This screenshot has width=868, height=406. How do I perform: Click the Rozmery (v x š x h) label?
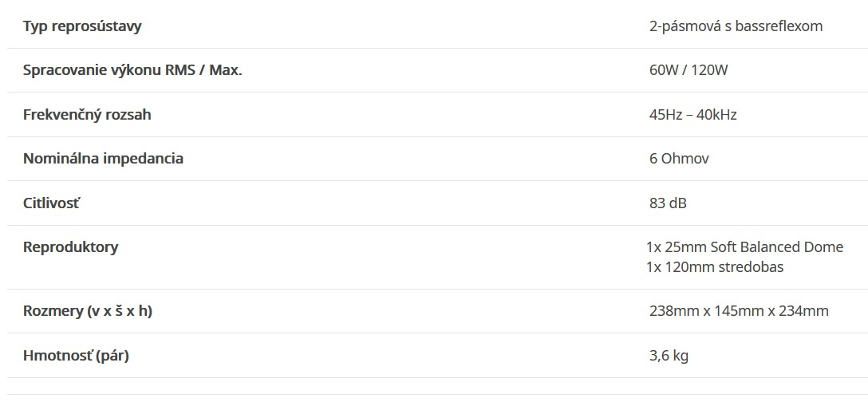pos(88,311)
